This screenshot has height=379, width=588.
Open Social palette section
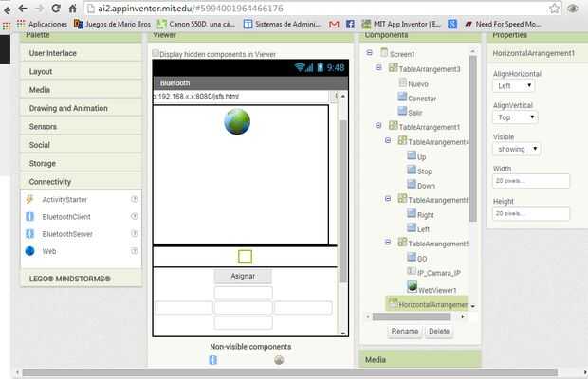click(82, 145)
